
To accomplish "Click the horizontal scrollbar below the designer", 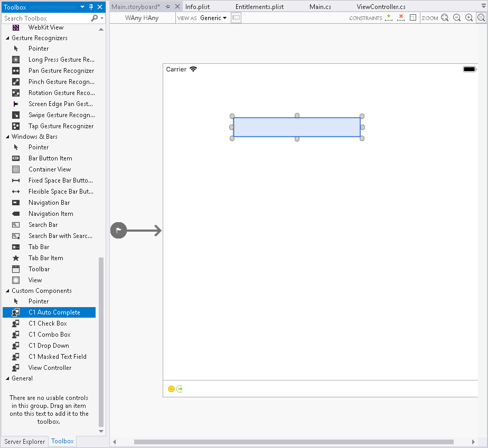I will point(293,442).
